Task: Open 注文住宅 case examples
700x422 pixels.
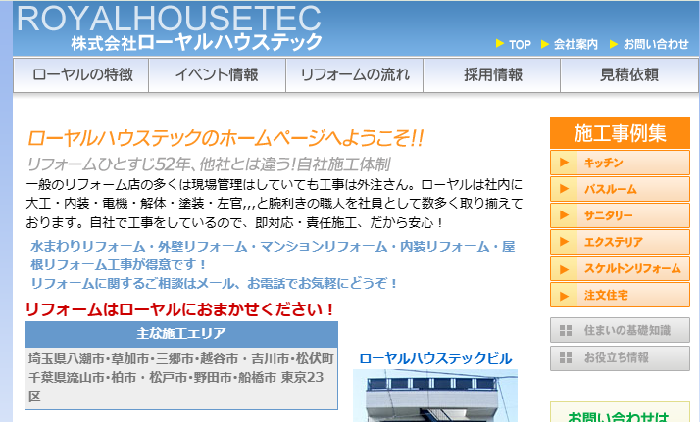Action: tap(620, 295)
